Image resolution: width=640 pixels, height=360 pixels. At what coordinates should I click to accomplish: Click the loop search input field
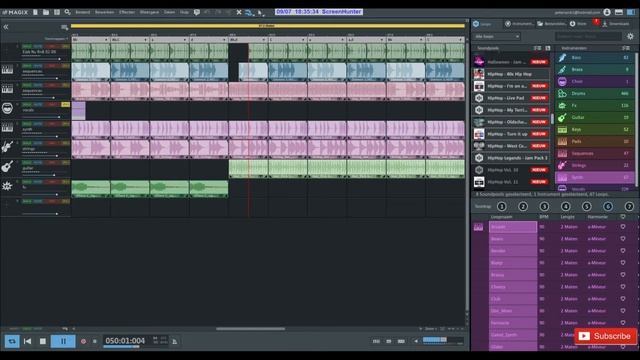tap(589, 36)
